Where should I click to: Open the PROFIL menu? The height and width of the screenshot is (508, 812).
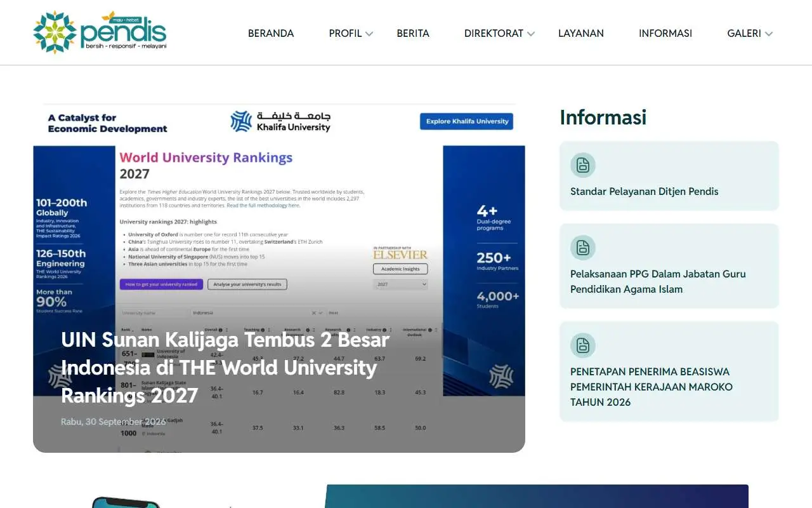click(345, 34)
